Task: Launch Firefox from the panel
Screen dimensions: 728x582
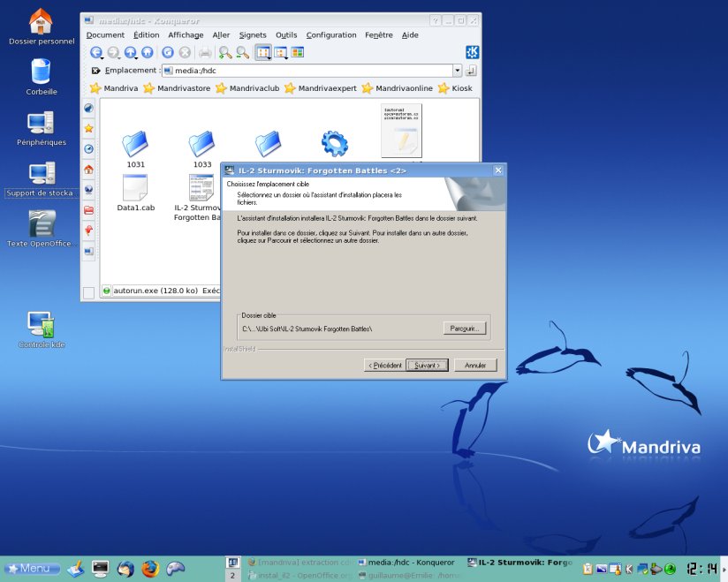Action: (150, 569)
